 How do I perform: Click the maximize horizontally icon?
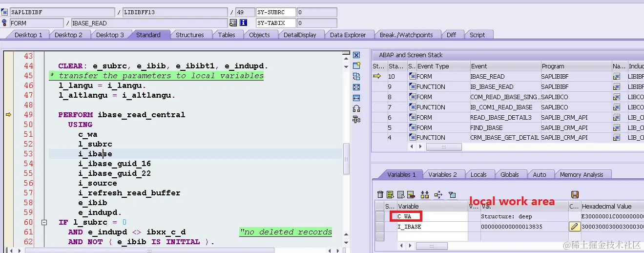coord(356,98)
